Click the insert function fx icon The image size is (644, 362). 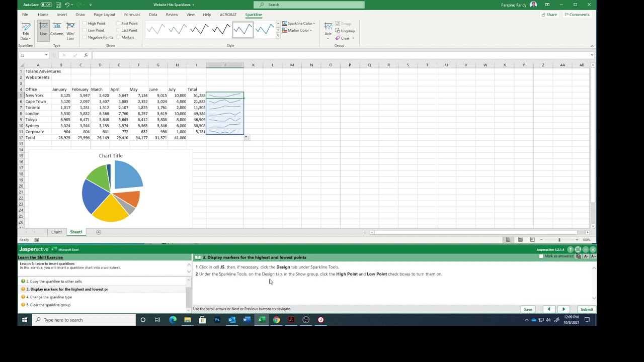(86, 55)
